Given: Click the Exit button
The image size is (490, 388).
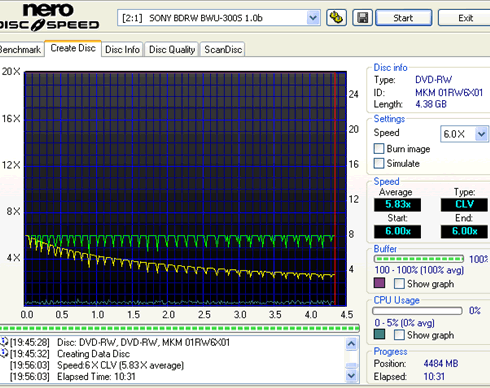Looking at the screenshot, I should click(x=465, y=18).
